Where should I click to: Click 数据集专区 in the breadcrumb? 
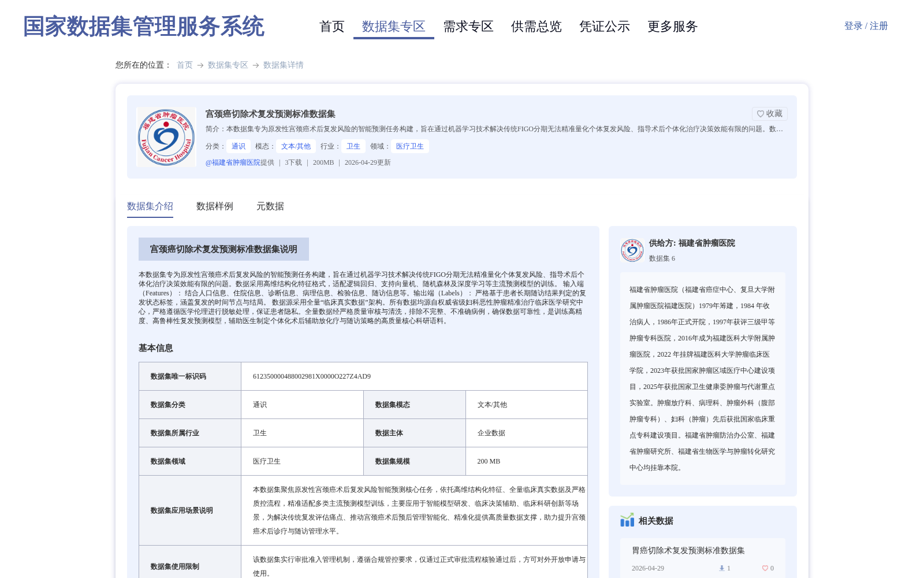click(228, 65)
